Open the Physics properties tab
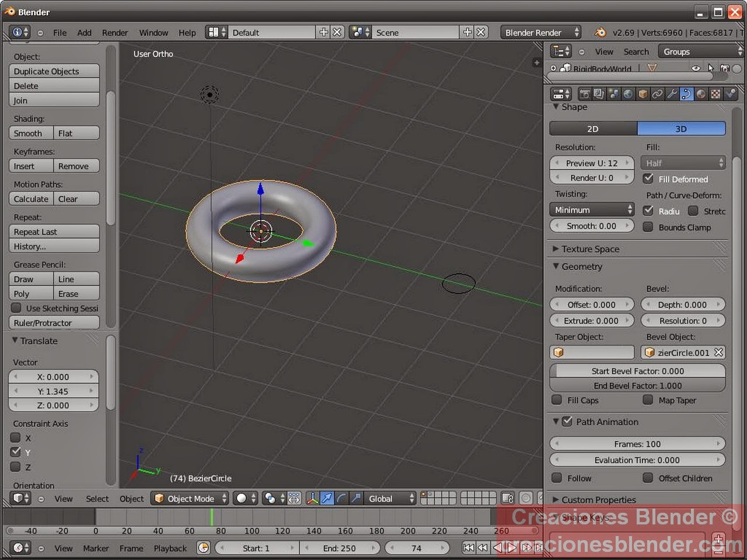This screenshot has height=560, width=747. [x=731, y=93]
